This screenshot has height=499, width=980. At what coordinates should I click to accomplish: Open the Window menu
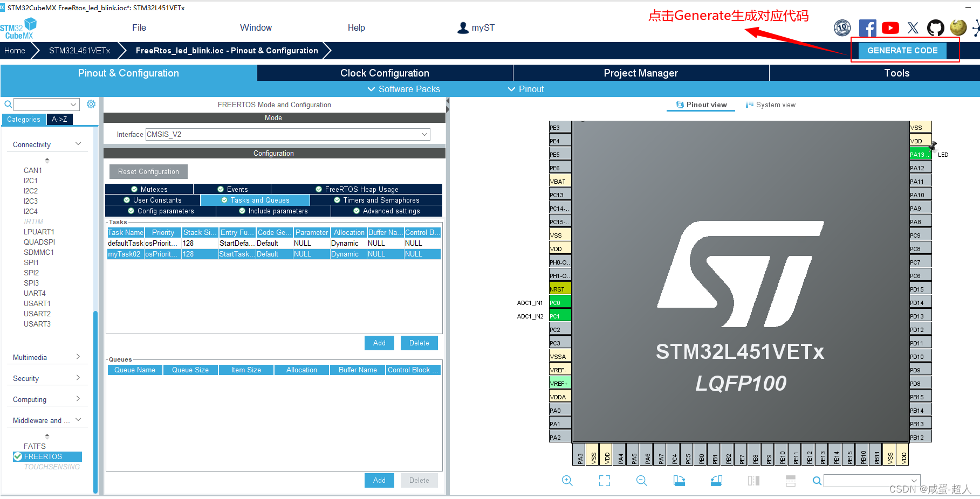(x=256, y=27)
